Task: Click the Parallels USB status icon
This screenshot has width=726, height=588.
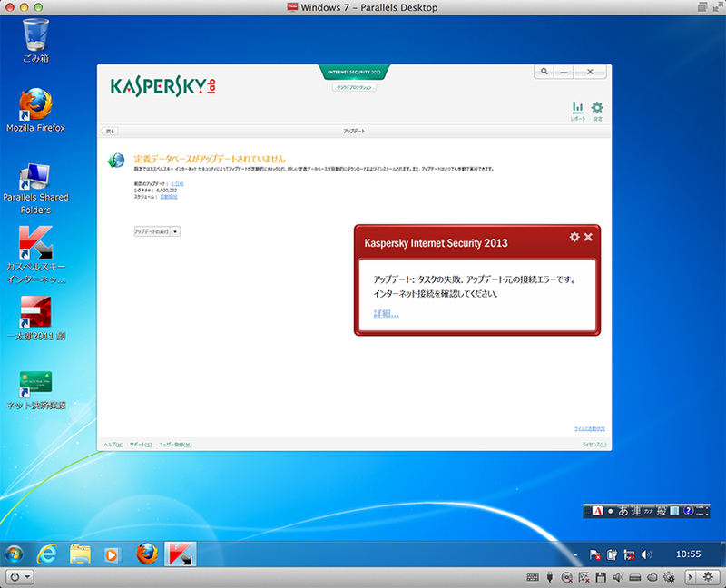Action: (550, 577)
